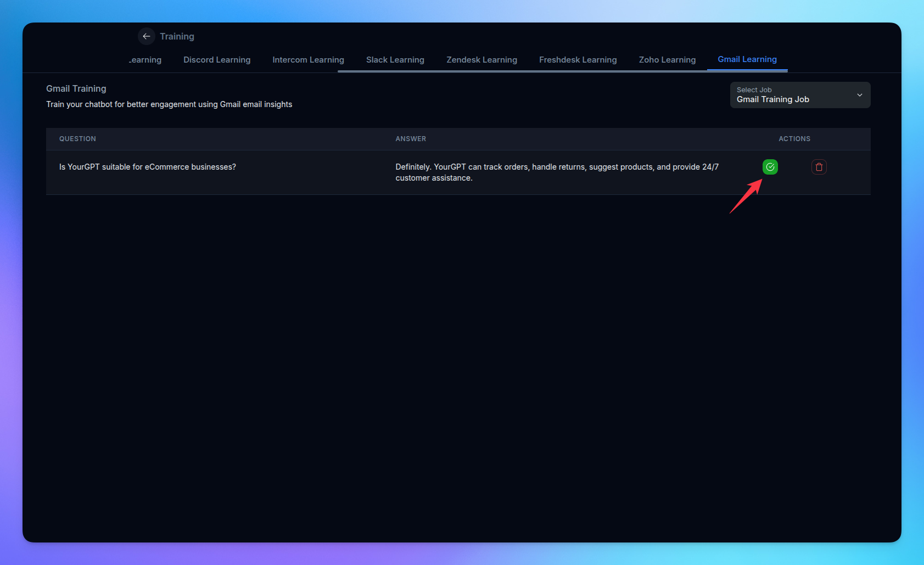924x565 pixels.
Task: Click the ACTIONS column header
Action: point(794,139)
